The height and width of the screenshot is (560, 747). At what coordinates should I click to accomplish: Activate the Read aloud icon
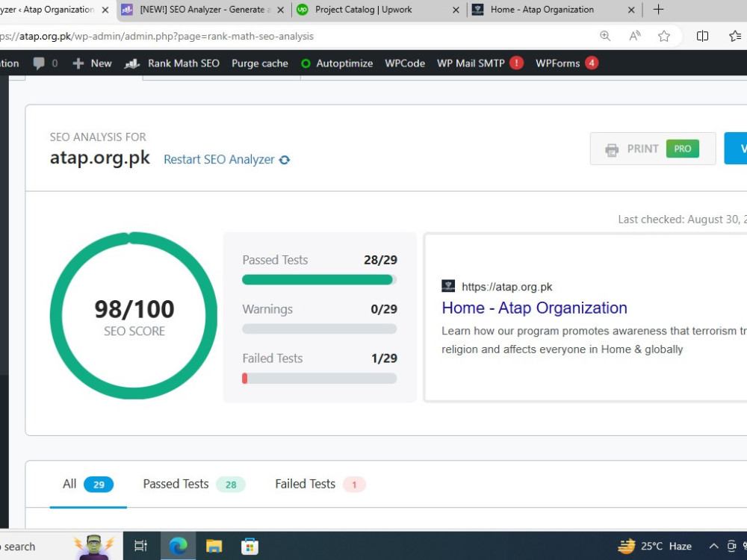click(x=634, y=36)
